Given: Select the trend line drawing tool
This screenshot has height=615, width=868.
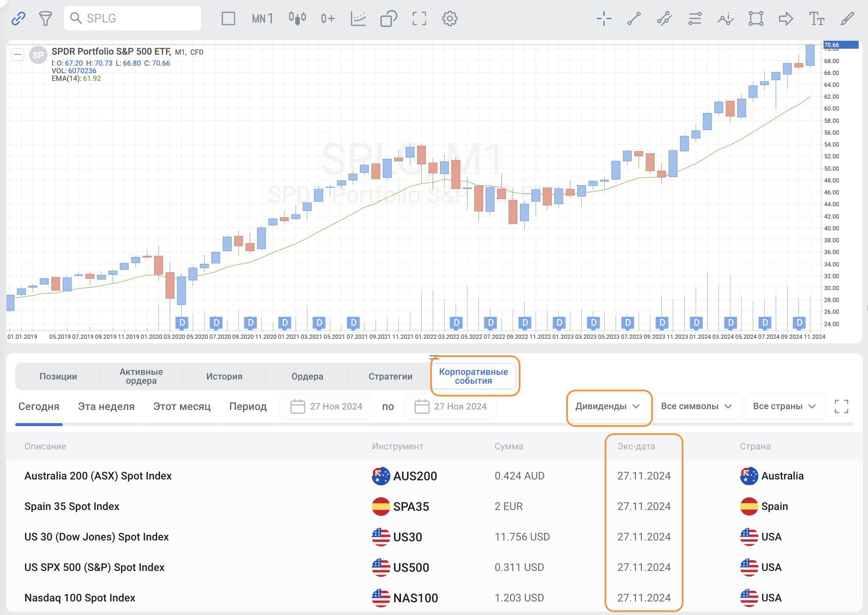Looking at the screenshot, I should pos(634,18).
